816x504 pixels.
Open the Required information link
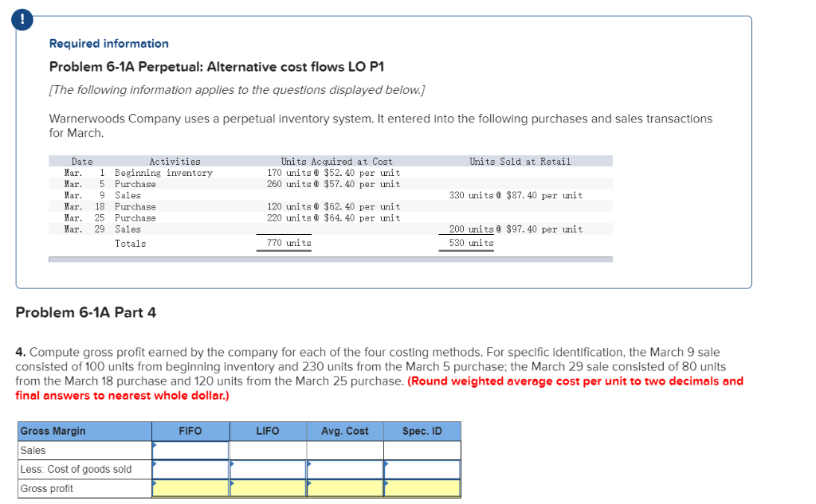[x=108, y=43]
